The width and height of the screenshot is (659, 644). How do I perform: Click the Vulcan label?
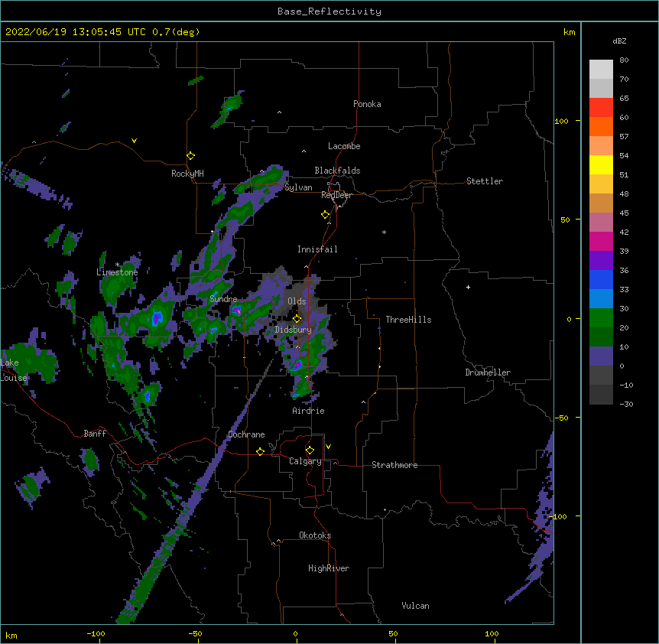tap(415, 606)
